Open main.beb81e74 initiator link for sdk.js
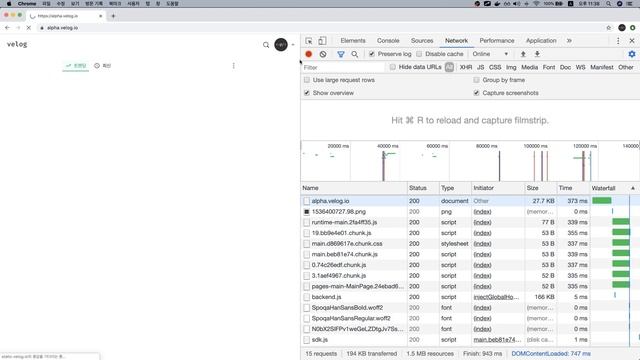Viewport: 640px width, 360px height. (x=497, y=340)
